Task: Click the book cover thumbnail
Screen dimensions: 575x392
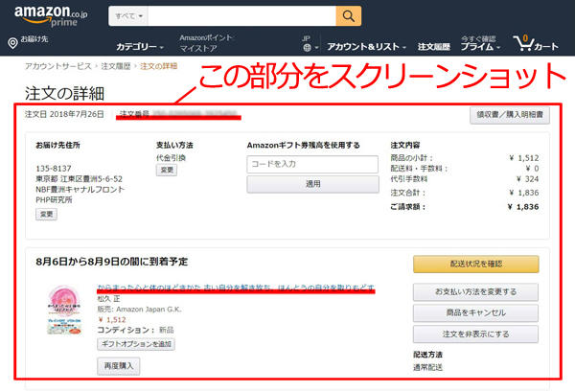Action: pyautogui.click(x=64, y=311)
